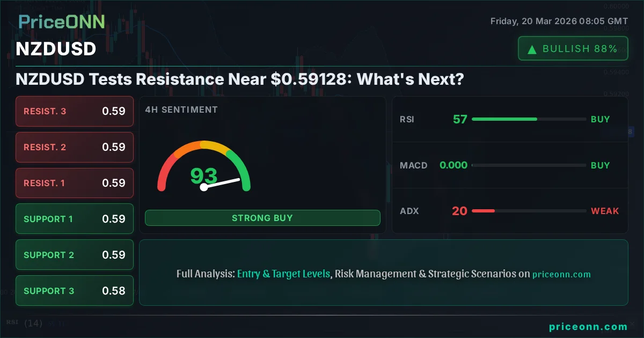Click priceonn.com footer text
The width and height of the screenshot is (644, 338).
click(588, 326)
